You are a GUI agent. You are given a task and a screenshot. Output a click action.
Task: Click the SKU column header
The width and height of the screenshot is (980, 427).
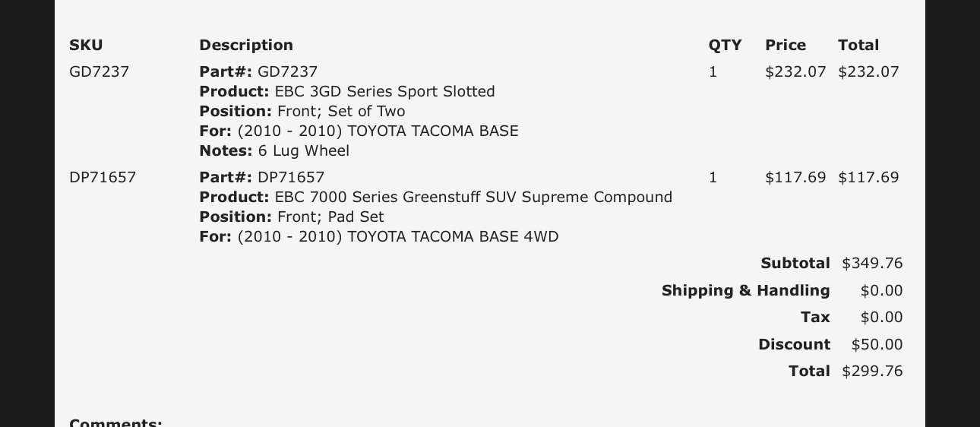click(86, 45)
